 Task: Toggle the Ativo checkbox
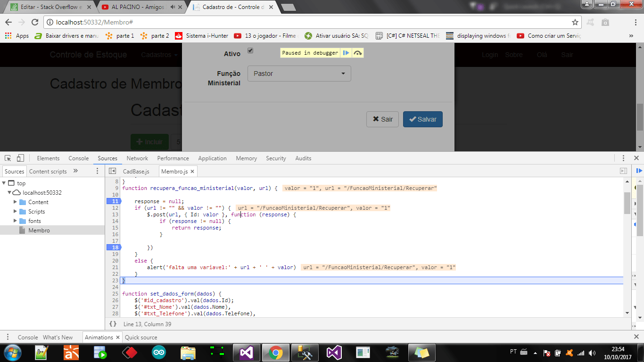point(250,50)
